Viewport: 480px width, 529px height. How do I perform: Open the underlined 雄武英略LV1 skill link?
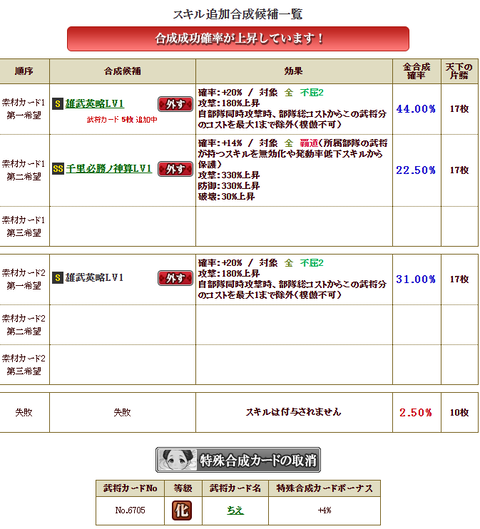click(95, 104)
